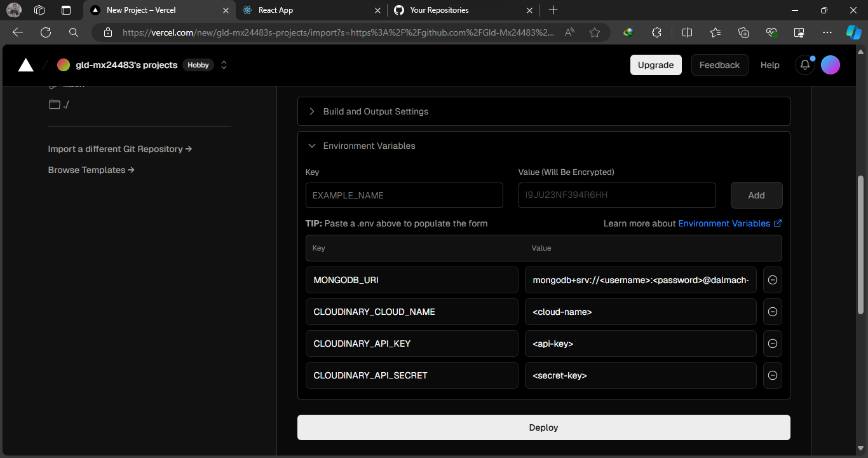Open split screen from the browser toolbar
The image size is (868, 458).
pos(687,32)
